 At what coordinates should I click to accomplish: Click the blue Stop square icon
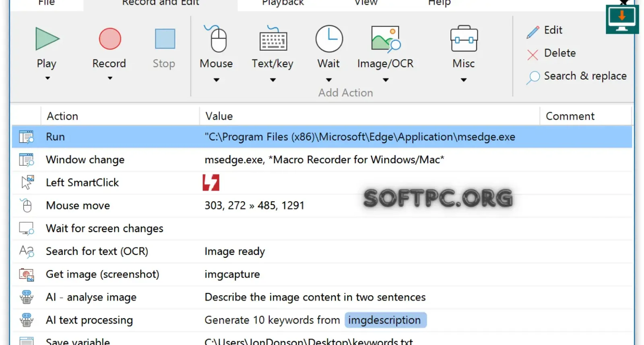tap(165, 39)
